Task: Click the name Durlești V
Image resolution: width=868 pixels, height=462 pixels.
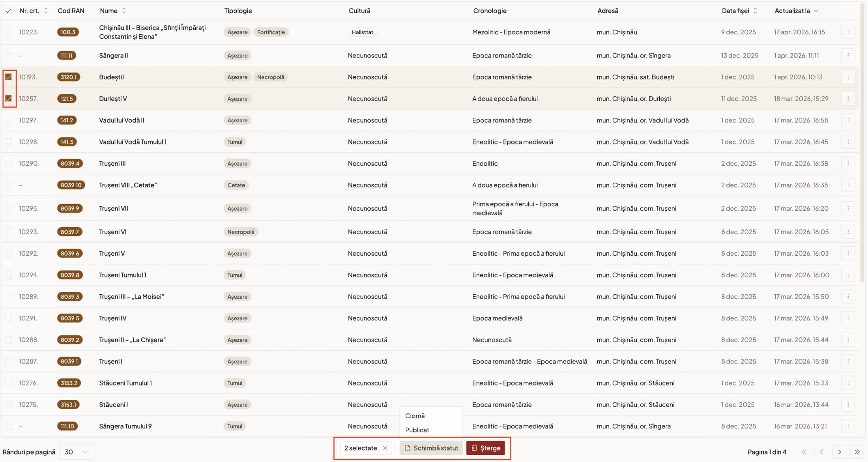Action: pos(113,99)
